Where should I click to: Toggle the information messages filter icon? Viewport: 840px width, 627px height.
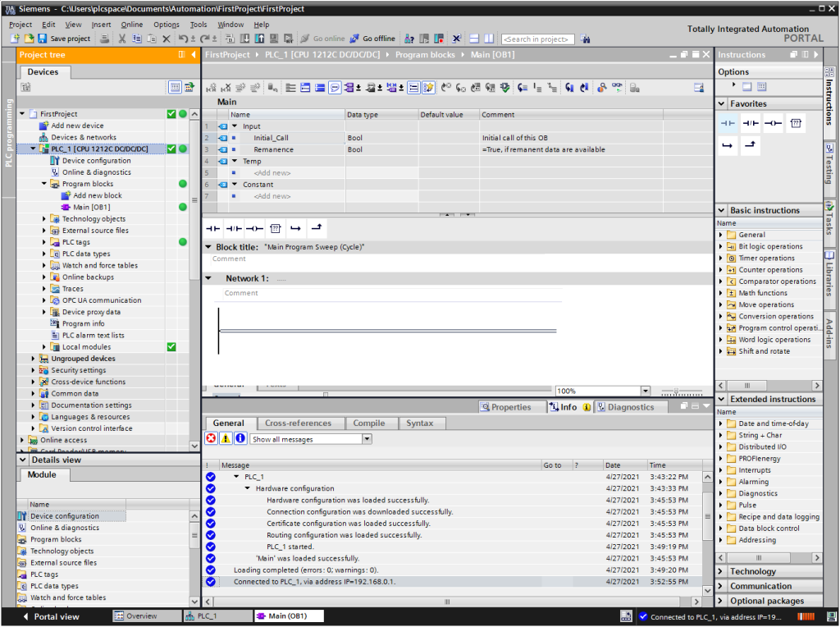tap(240, 439)
